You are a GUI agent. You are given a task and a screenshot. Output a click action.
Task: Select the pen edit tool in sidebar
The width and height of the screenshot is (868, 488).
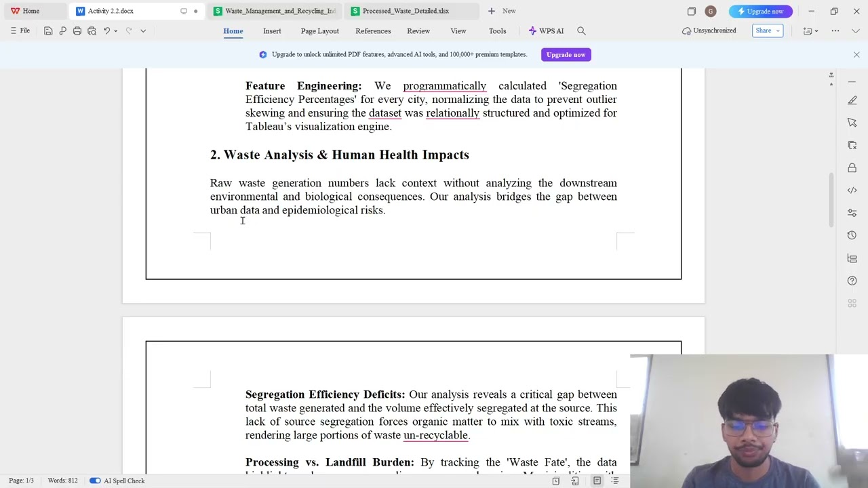tap(852, 100)
